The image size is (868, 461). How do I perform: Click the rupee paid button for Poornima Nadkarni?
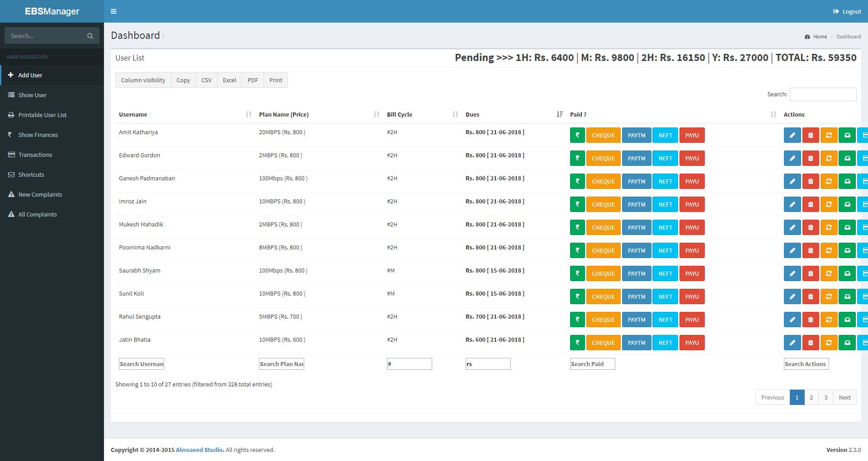577,250
